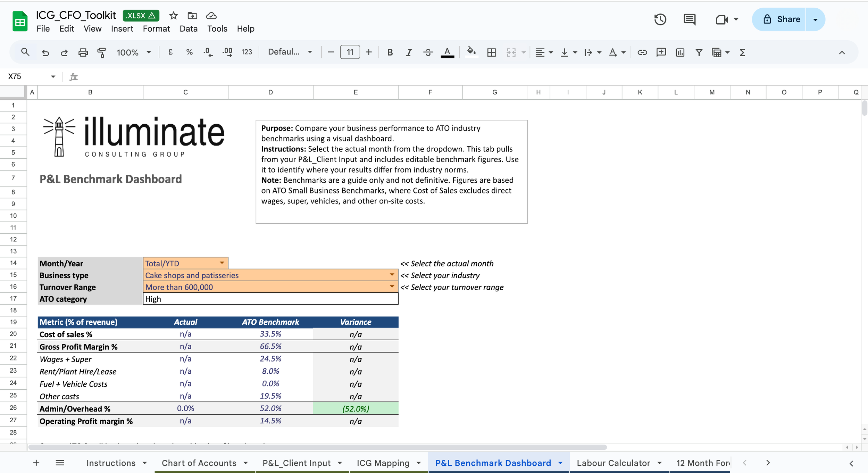Screen dimensions: 868x473
Task: Open the Business type dropdown arrow
Action: coord(392,275)
